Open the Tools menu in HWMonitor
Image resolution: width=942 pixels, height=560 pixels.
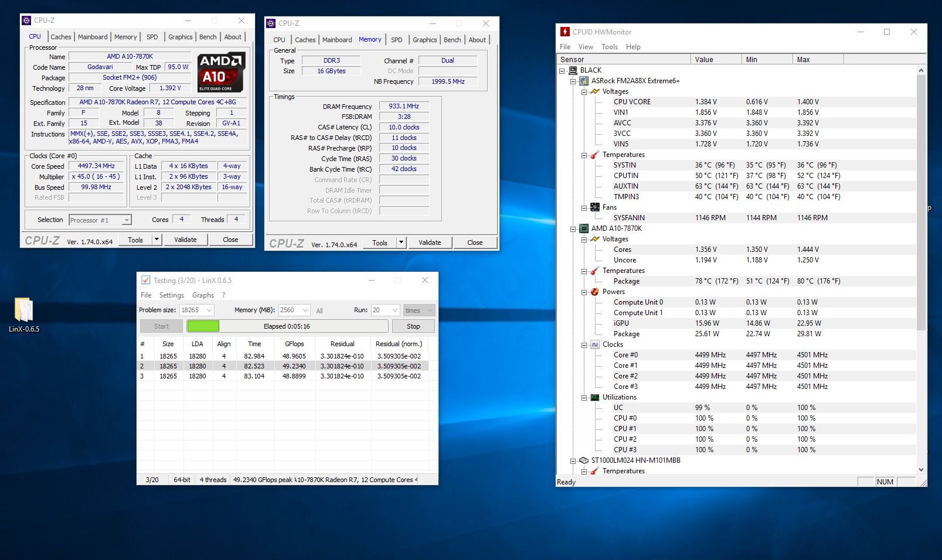click(x=610, y=47)
